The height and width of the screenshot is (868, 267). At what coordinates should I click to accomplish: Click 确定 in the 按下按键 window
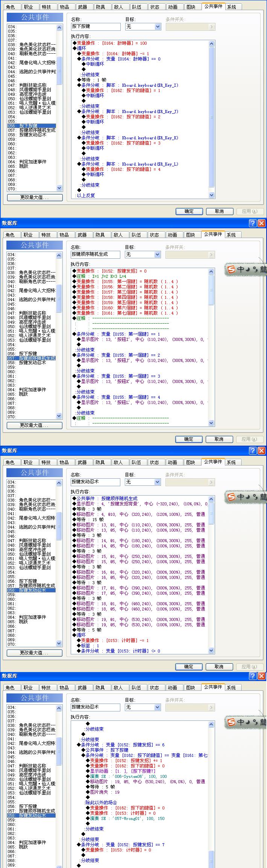[x=189, y=211]
